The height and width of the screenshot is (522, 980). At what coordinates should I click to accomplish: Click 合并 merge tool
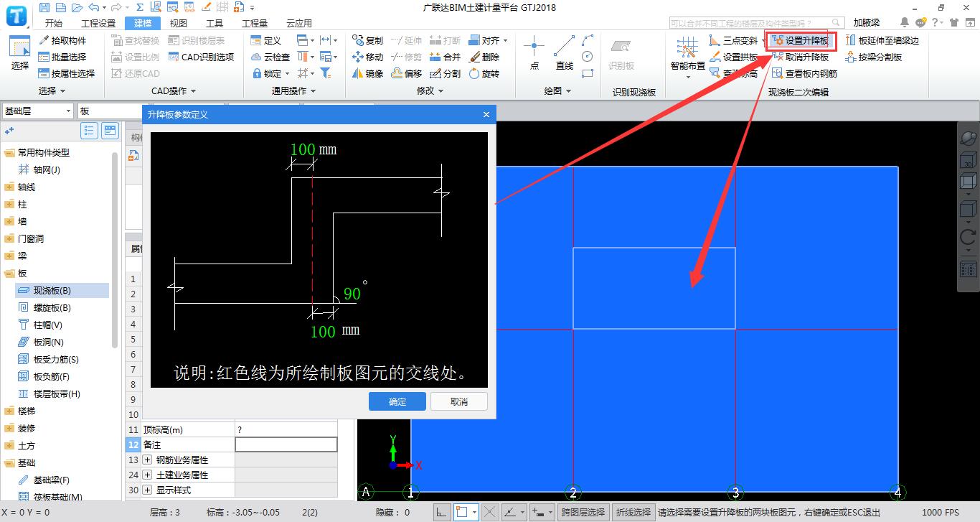445,57
